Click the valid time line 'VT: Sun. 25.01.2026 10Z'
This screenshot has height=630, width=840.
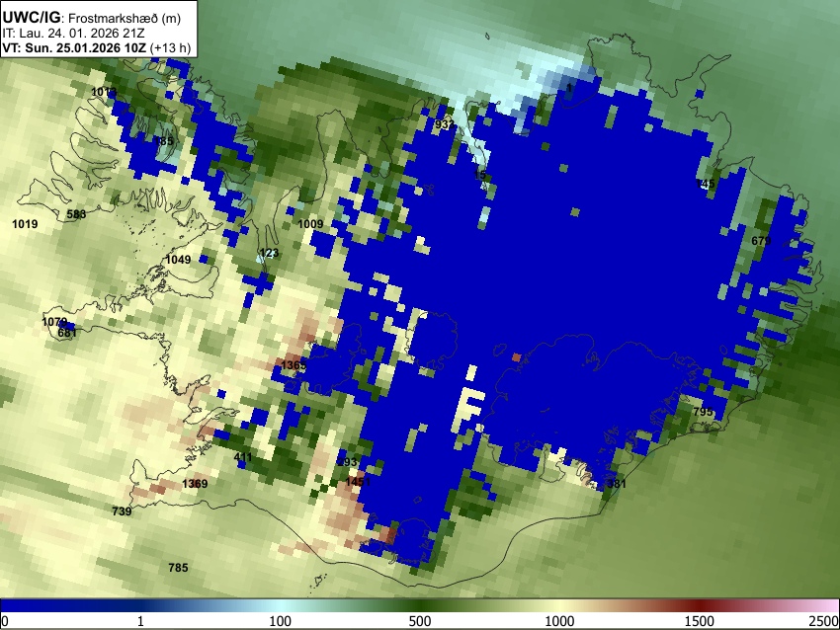74,47
